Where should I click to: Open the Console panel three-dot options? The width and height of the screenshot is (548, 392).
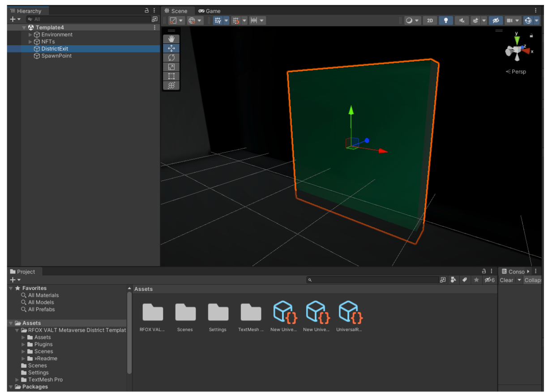(x=535, y=271)
